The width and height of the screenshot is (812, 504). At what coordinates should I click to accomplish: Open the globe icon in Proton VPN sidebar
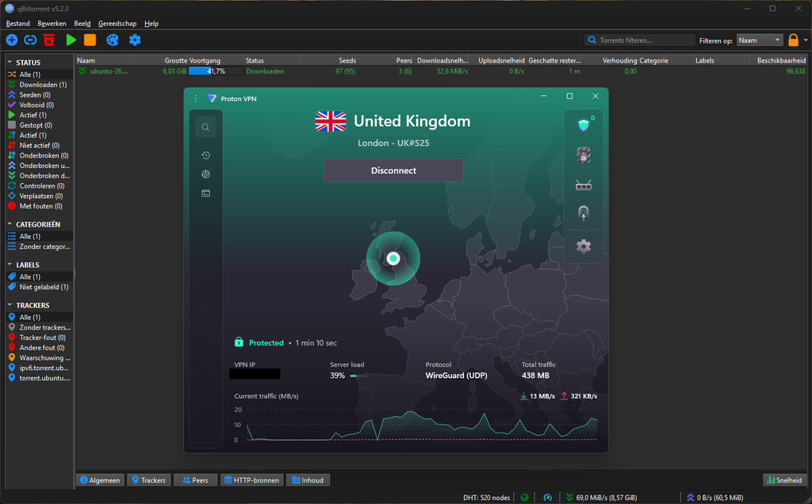pos(205,174)
